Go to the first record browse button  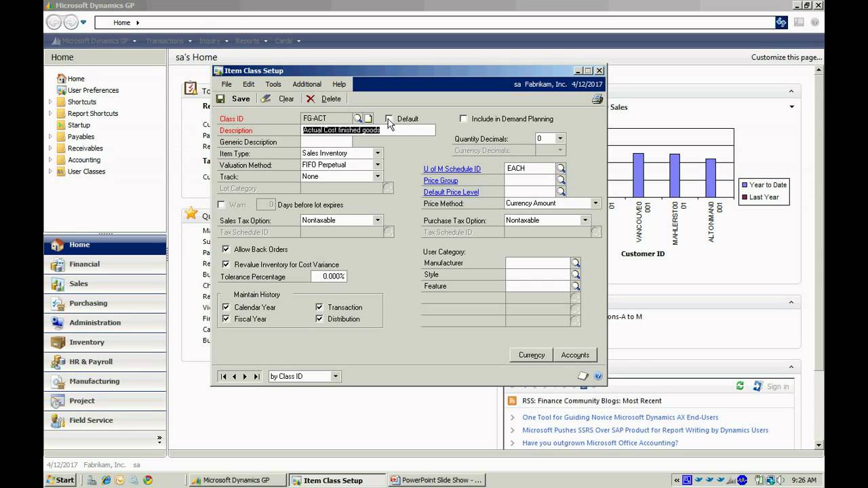(x=223, y=376)
